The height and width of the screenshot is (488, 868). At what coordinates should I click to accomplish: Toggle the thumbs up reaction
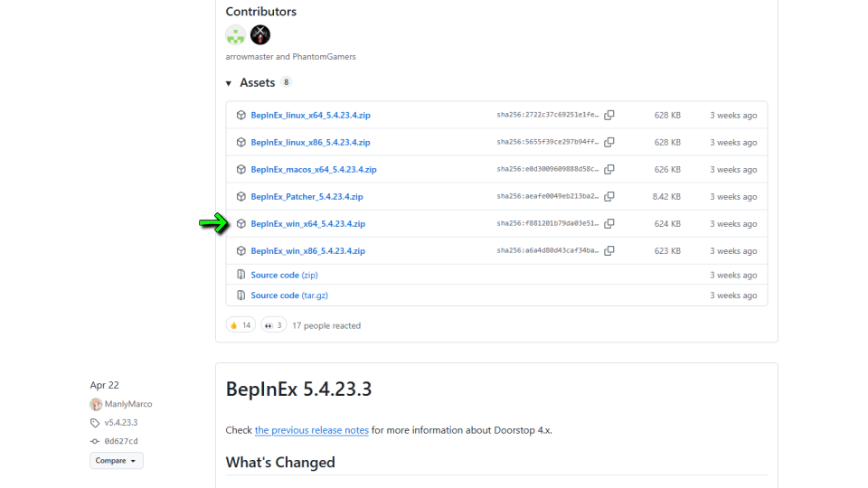click(x=241, y=325)
